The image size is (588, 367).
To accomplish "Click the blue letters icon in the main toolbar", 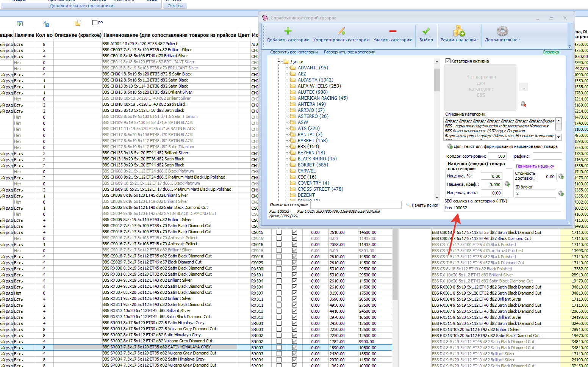I will point(46,24).
